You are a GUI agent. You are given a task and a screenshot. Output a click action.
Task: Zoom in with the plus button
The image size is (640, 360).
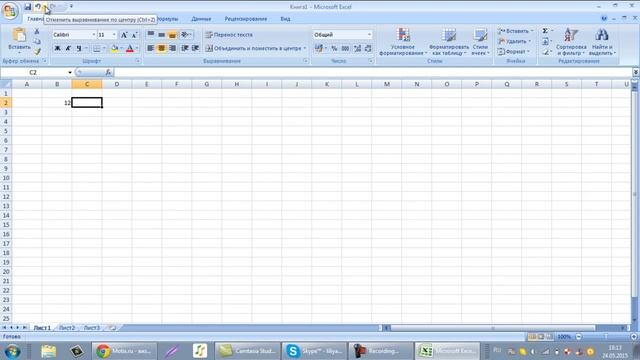coord(634,337)
